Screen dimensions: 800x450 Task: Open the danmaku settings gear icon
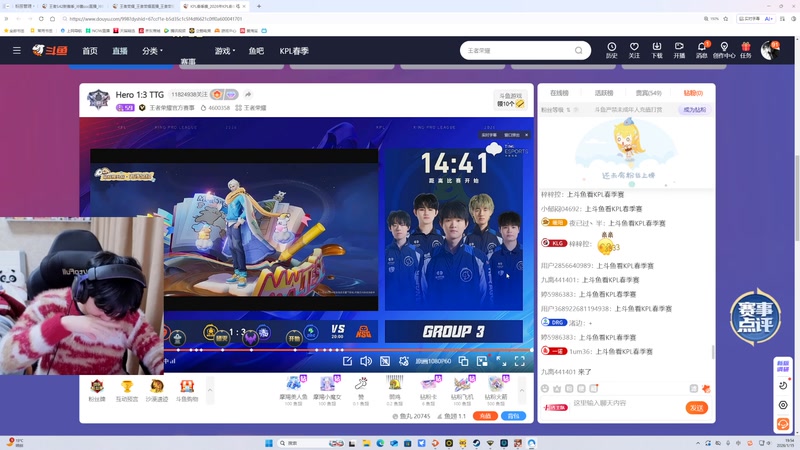404,361
